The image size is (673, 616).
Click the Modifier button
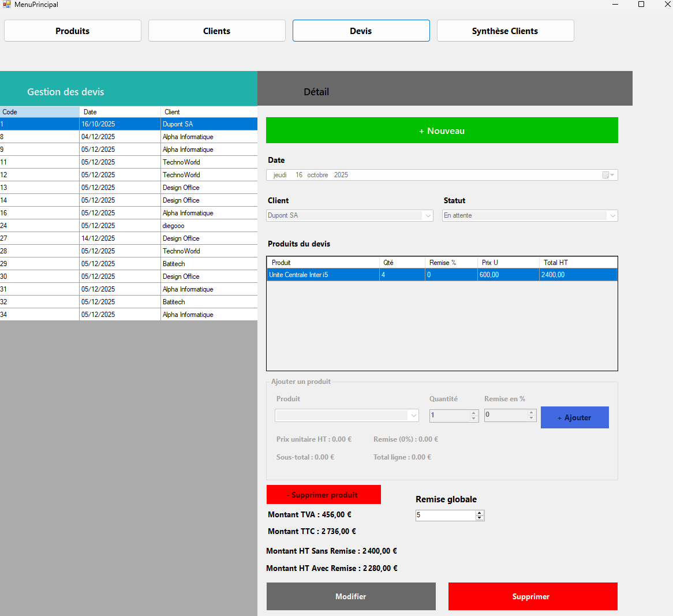click(x=351, y=596)
